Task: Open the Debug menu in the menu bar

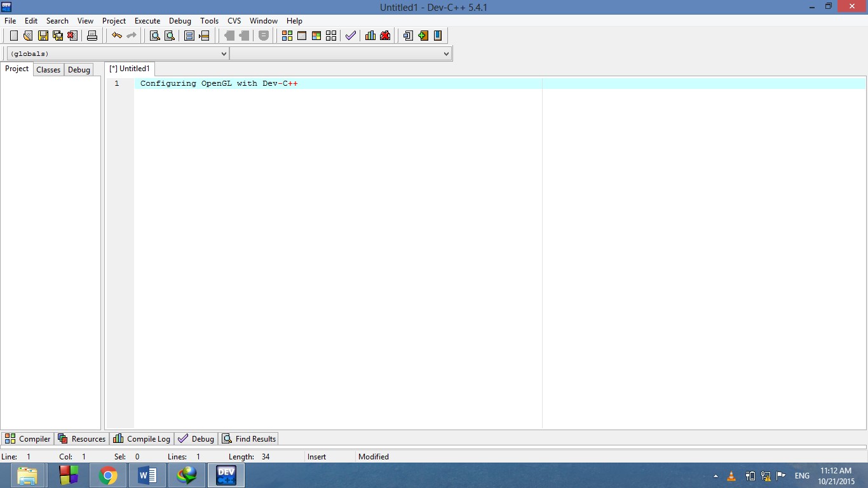Action: (180, 21)
